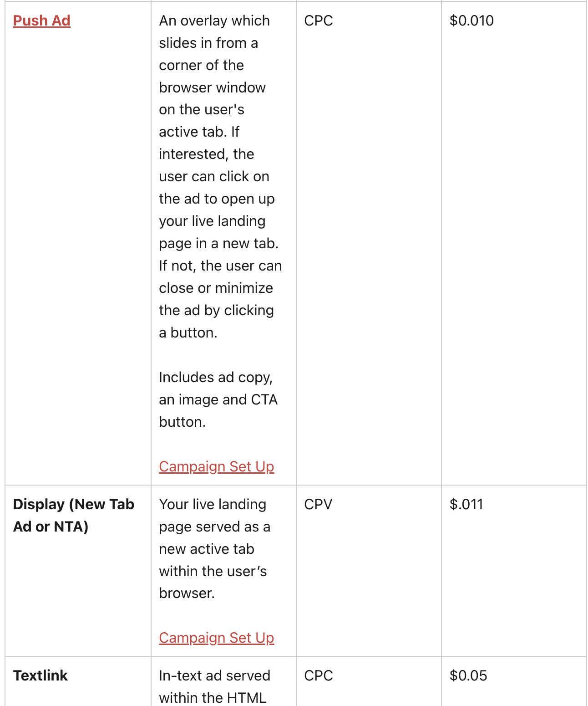Click the "If not, the user can" line
The width and height of the screenshot is (588, 706).
click(220, 266)
